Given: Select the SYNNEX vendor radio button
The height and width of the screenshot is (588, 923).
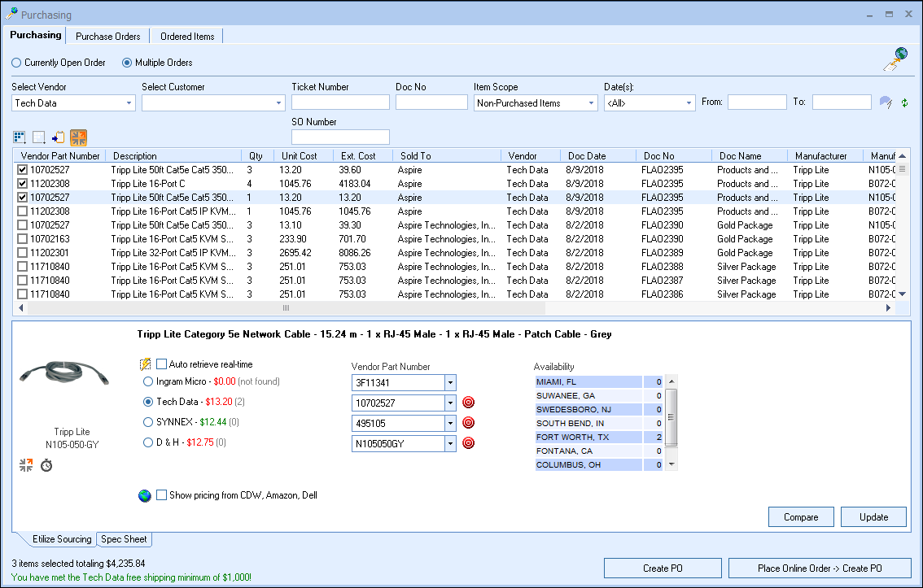Looking at the screenshot, I should [148, 422].
